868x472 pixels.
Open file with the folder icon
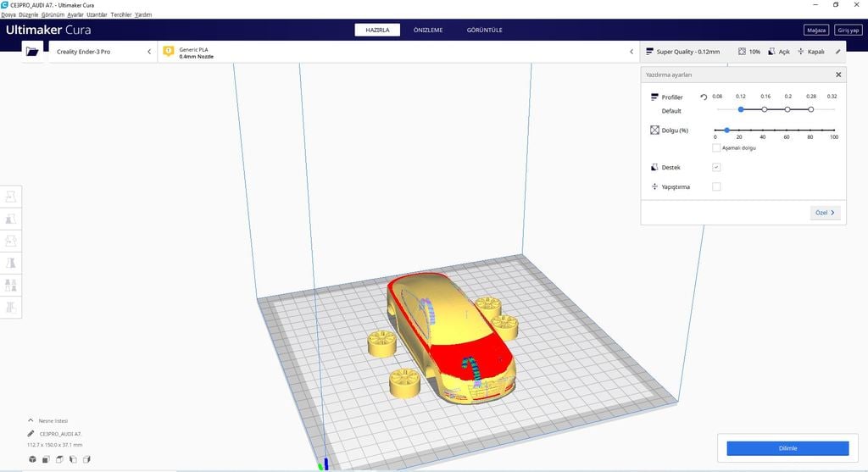(32, 52)
